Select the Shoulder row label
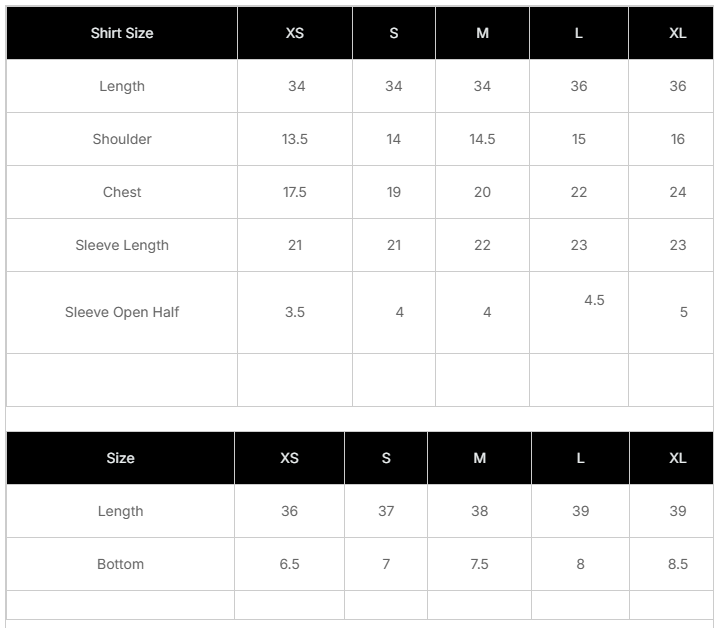Image resolution: width=723 pixels, height=628 pixels. pyautogui.click(x=122, y=139)
